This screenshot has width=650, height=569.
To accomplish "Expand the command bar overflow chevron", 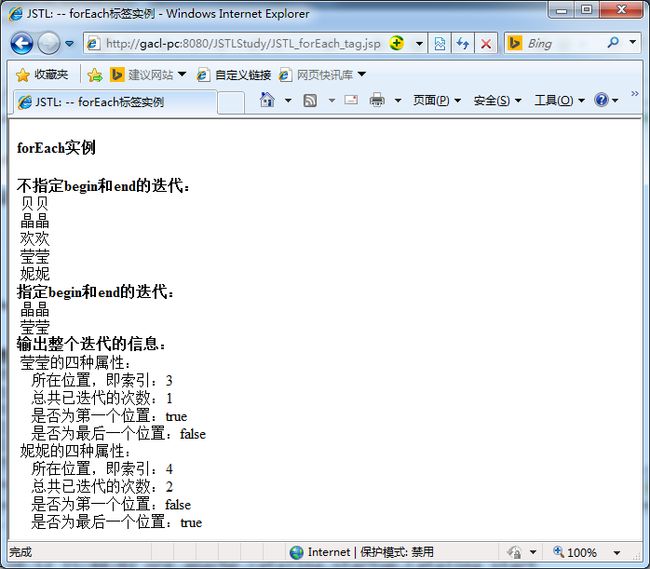I will [635, 94].
